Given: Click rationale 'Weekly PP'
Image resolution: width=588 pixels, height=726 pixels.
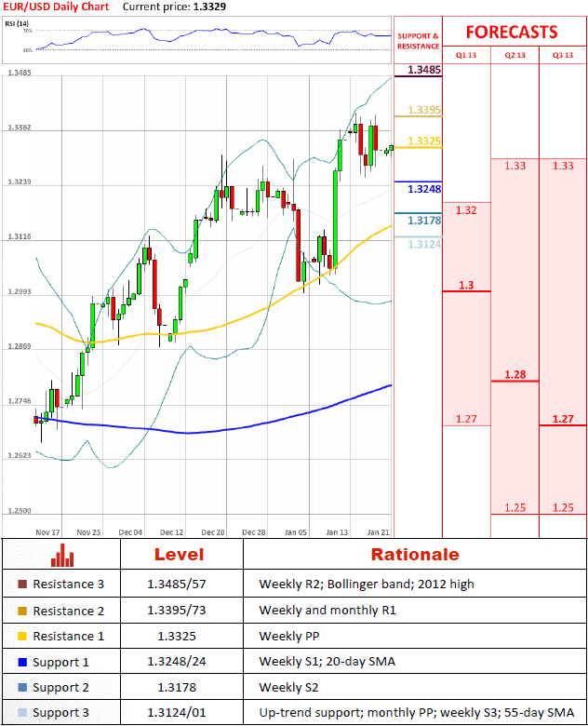Looking at the screenshot, I should 289,636.
